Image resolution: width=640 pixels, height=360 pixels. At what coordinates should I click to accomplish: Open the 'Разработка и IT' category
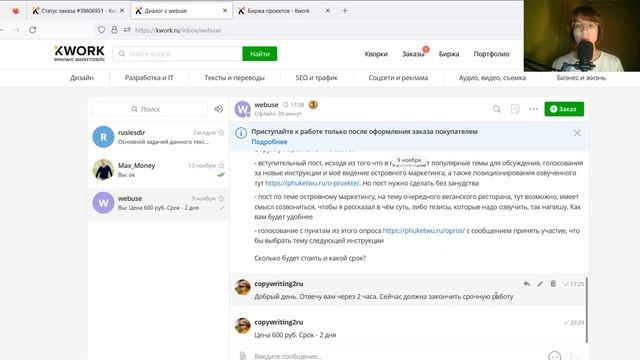[149, 78]
